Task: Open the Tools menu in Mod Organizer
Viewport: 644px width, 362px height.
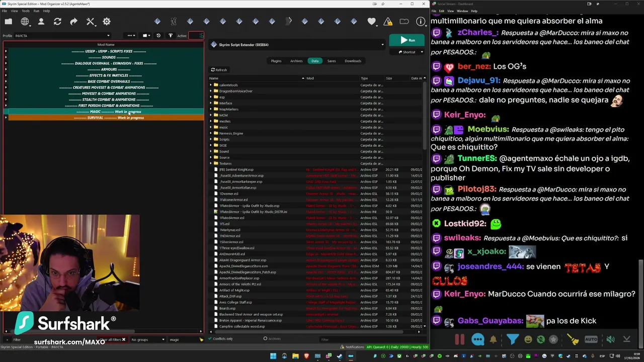Action: [x=25, y=11]
